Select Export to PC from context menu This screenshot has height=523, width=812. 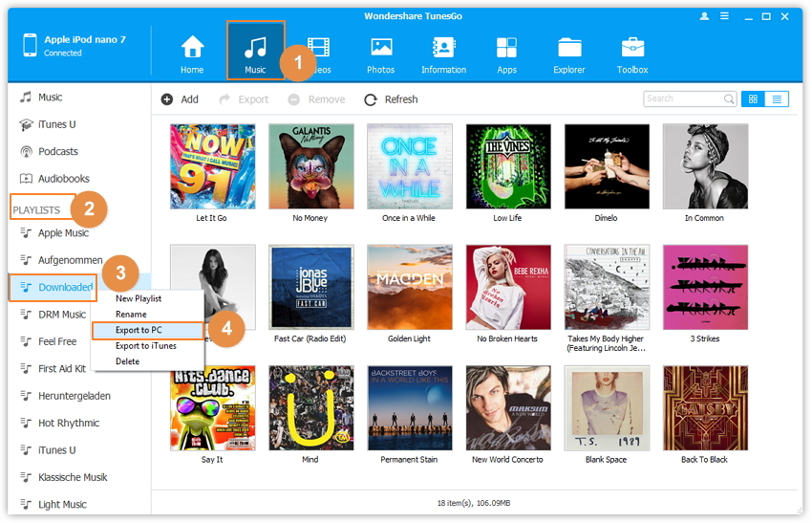point(139,330)
